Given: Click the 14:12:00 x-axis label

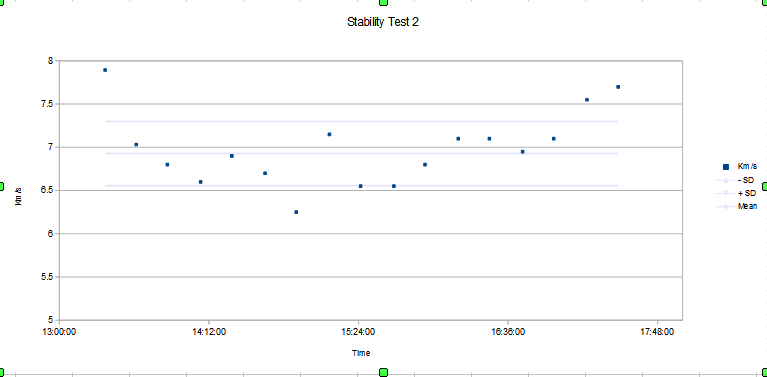Looking at the screenshot, I should click(209, 332).
